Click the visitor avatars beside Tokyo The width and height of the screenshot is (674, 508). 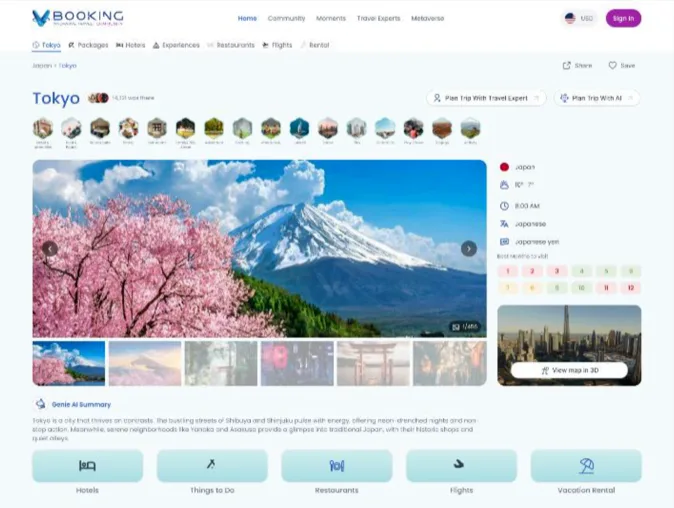tap(98, 98)
